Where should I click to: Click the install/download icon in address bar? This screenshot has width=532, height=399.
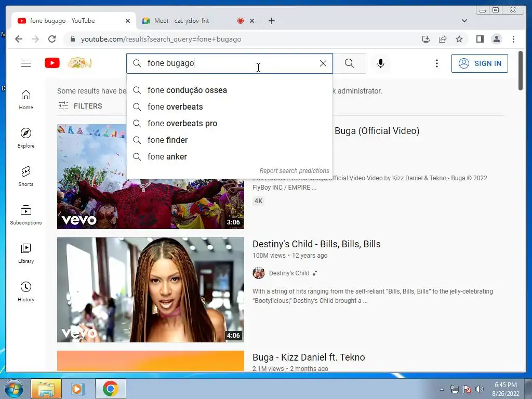click(x=426, y=39)
